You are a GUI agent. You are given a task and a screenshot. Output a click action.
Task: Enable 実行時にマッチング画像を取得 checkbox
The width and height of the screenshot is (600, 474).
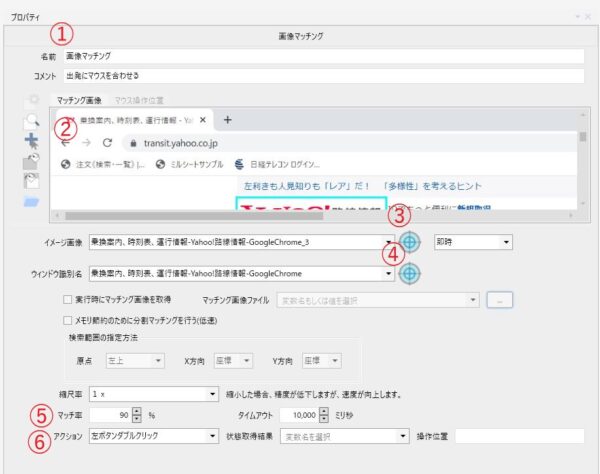(67, 299)
